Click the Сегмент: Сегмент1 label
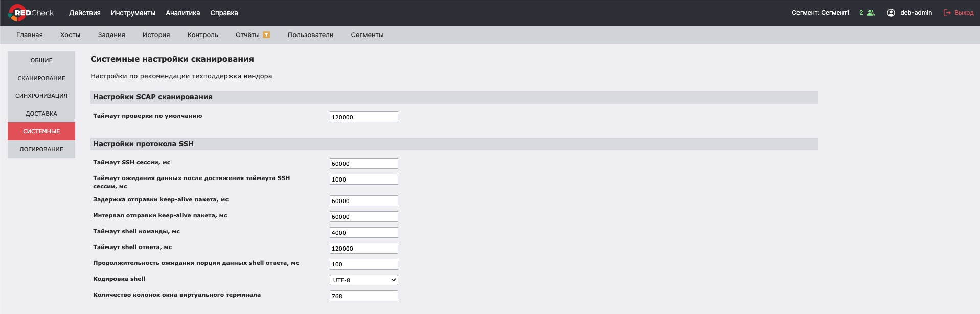 tap(821, 13)
